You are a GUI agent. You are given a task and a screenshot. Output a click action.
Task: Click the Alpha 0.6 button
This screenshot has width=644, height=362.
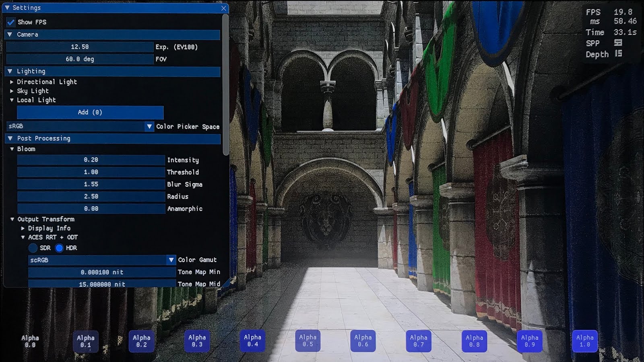click(363, 341)
